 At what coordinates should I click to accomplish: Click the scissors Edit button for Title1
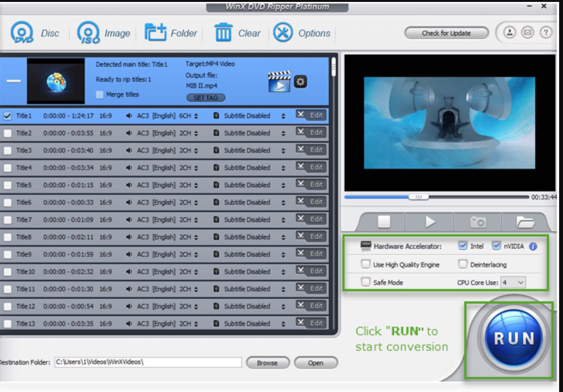pos(311,115)
